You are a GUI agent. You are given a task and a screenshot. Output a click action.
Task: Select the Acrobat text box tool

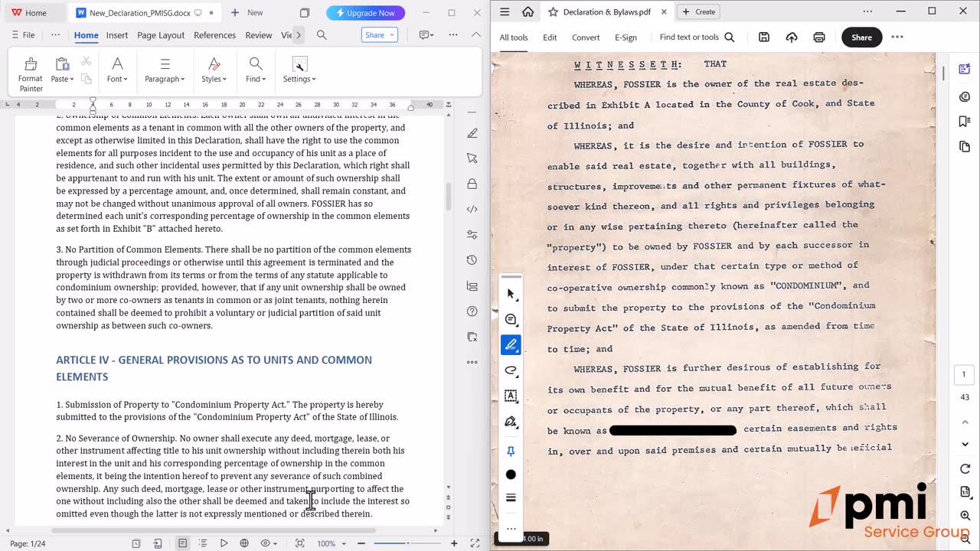click(x=511, y=396)
